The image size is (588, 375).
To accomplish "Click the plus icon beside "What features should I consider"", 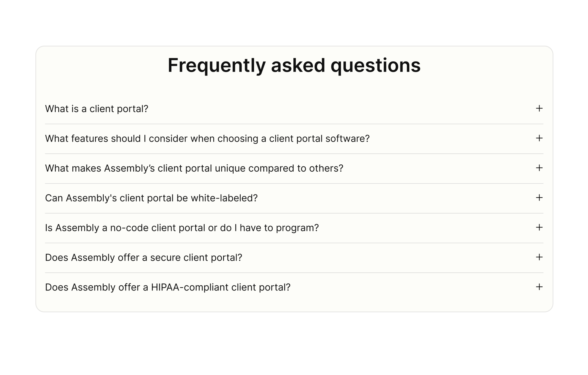I will tap(539, 139).
